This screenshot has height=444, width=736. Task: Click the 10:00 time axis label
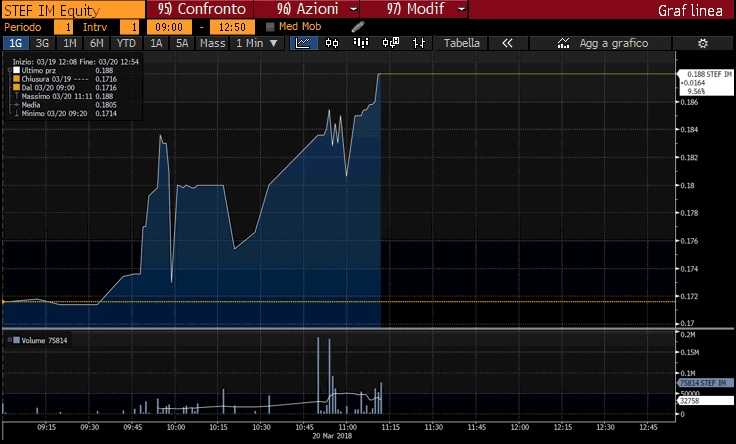coord(176,427)
